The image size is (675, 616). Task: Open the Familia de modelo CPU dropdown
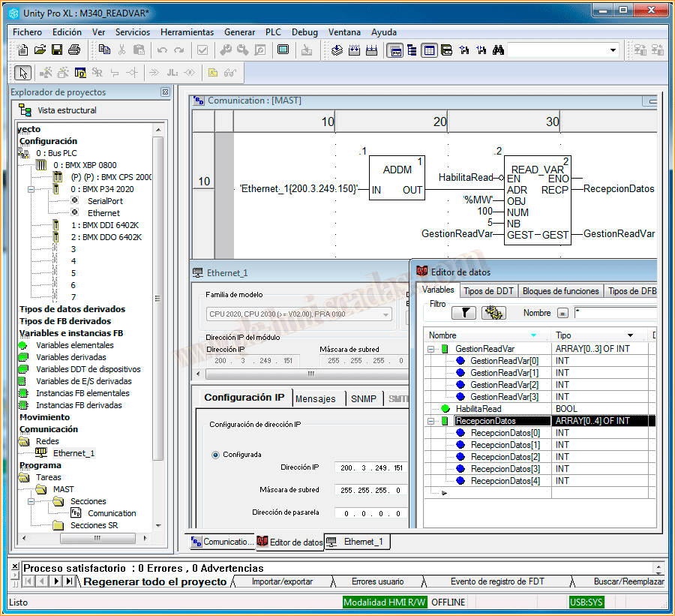coord(385,314)
